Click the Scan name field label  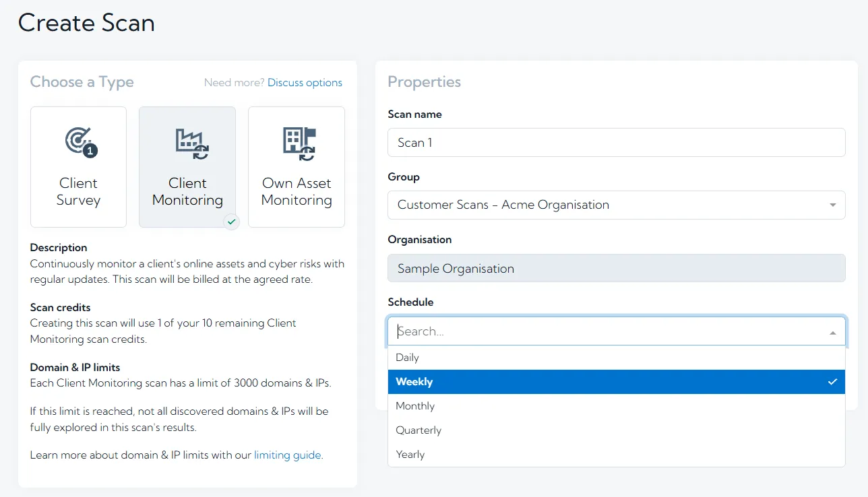point(415,114)
